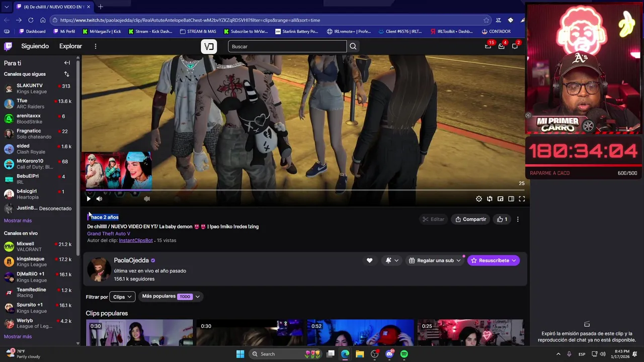Open Spotify from the taskbar
Viewport: 644px width, 362px height.
(404, 354)
